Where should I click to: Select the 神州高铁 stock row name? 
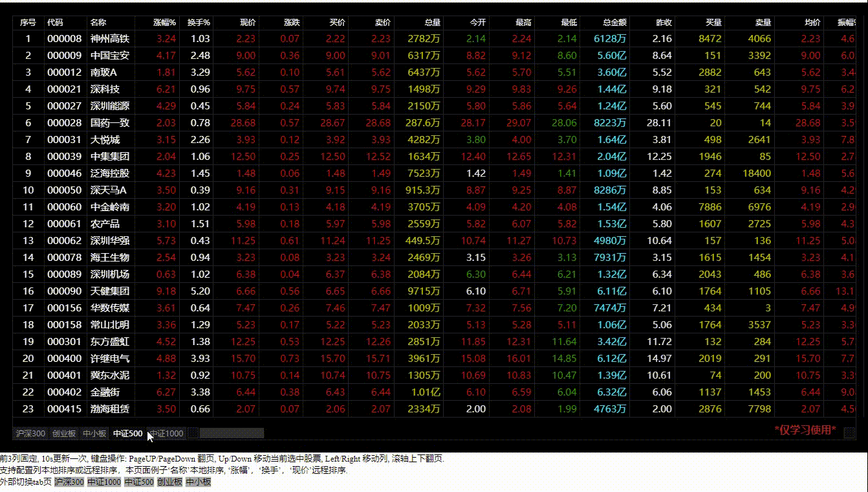110,39
